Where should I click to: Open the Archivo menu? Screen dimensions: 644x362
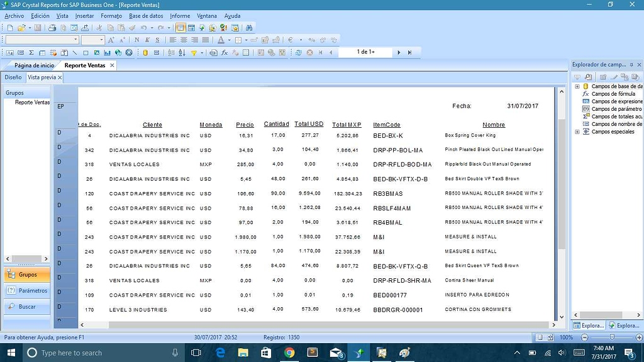(x=14, y=16)
